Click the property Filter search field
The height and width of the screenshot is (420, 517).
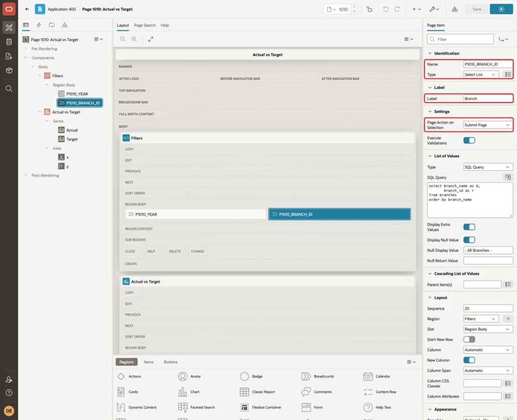click(460, 39)
